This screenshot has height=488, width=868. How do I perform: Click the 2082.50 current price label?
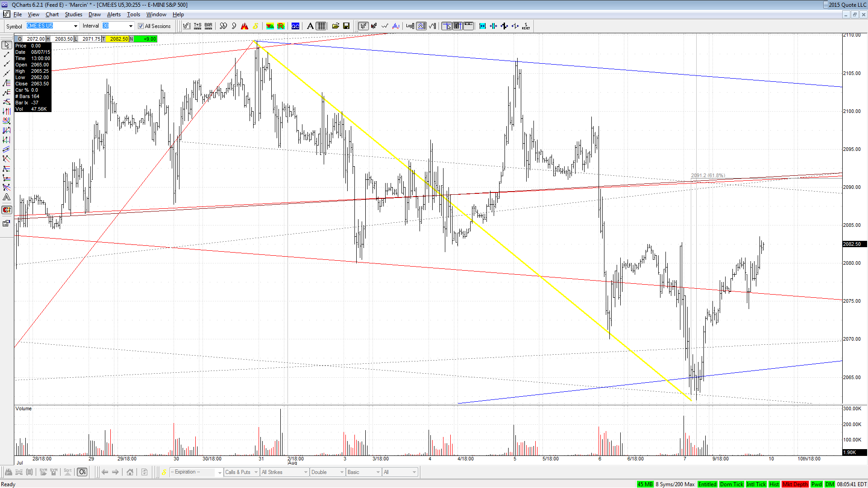(x=854, y=244)
